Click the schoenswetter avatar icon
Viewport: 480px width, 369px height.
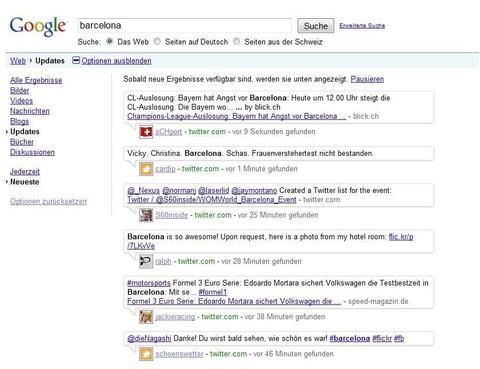(146, 354)
